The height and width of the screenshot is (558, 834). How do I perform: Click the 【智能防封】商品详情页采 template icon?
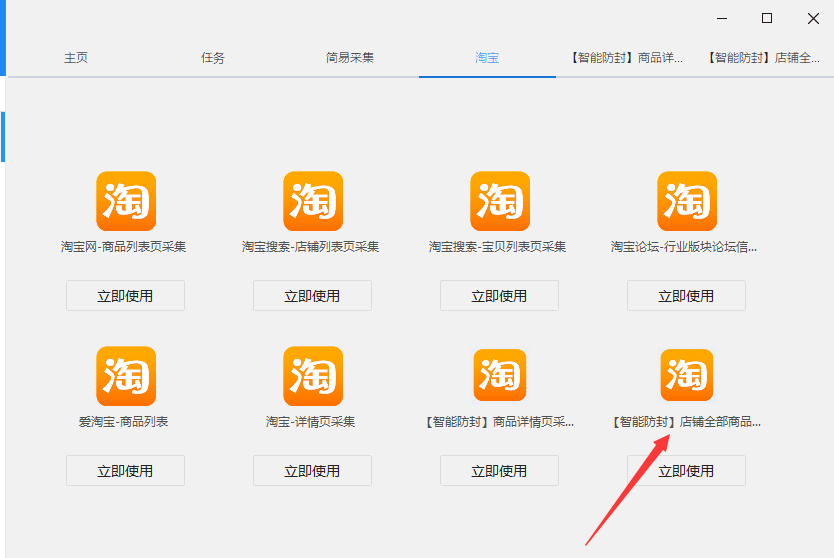pos(500,375)
